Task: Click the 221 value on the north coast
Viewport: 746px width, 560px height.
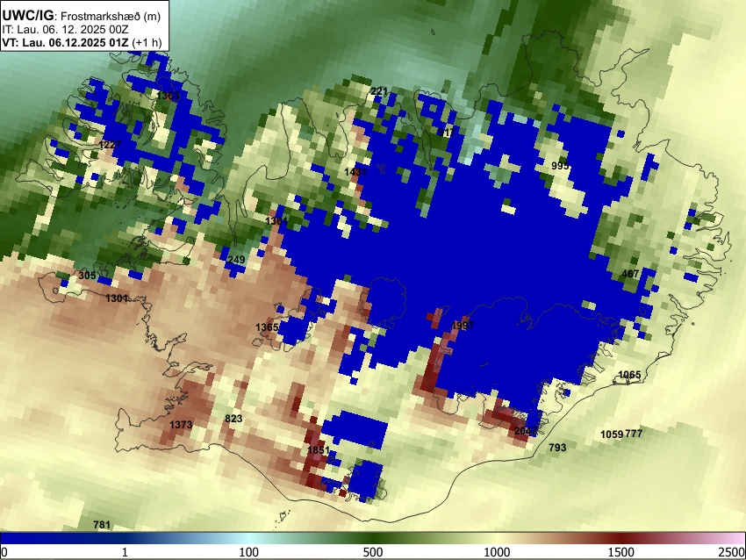Action: (x=379, y=91)
